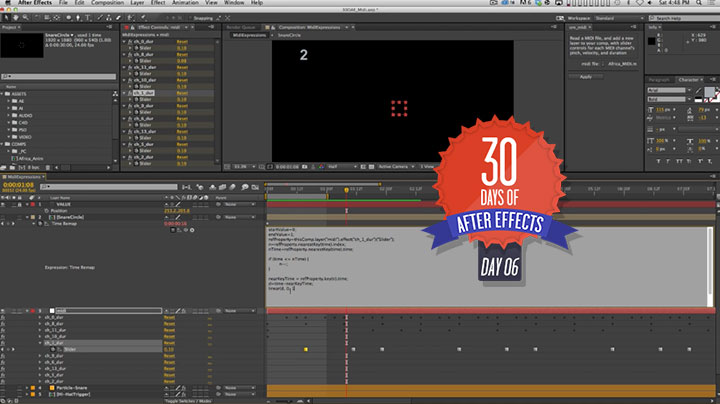
Task: Select the Hand tool
Action: [x=16, y=17]
